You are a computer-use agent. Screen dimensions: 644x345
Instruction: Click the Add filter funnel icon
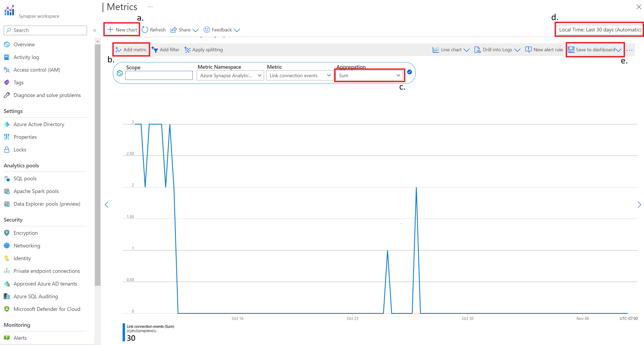coord(155,50)
